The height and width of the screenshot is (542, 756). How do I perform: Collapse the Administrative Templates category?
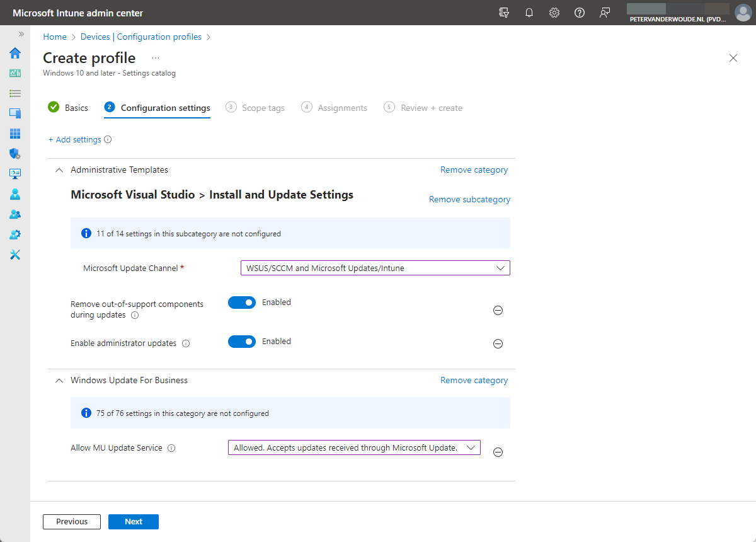coord(59,170)
